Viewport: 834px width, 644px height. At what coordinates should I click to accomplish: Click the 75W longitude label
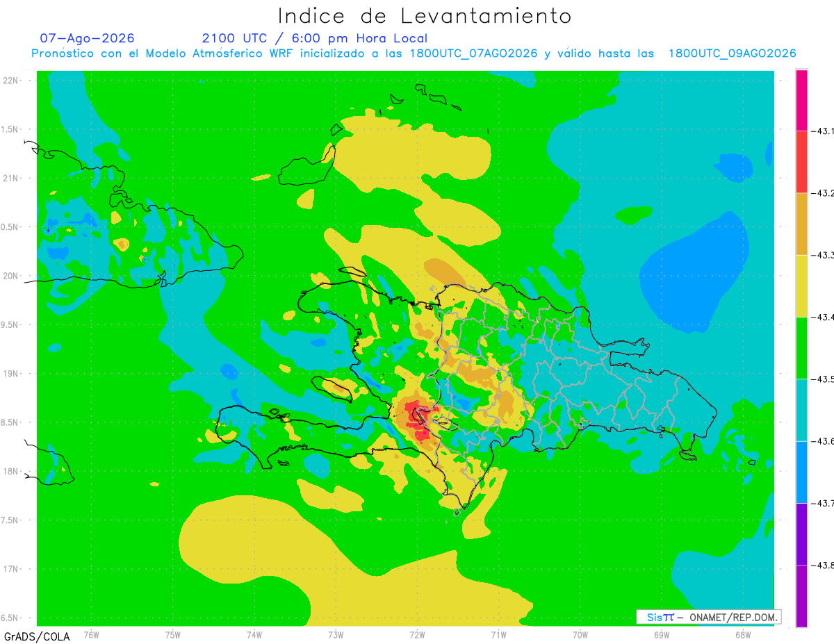pos(173,634)
